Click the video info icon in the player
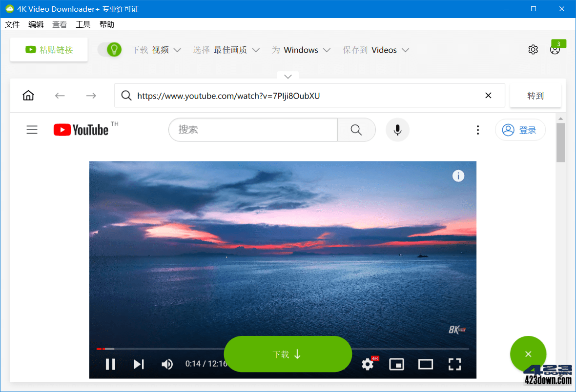576x392 pixels. tap(458, 176)
